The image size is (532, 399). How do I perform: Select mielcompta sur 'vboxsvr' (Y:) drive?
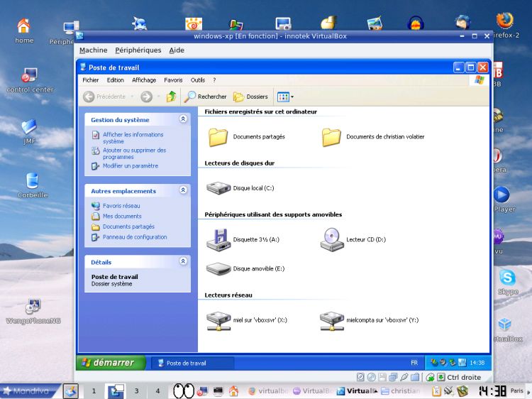[x=369, y=321]
